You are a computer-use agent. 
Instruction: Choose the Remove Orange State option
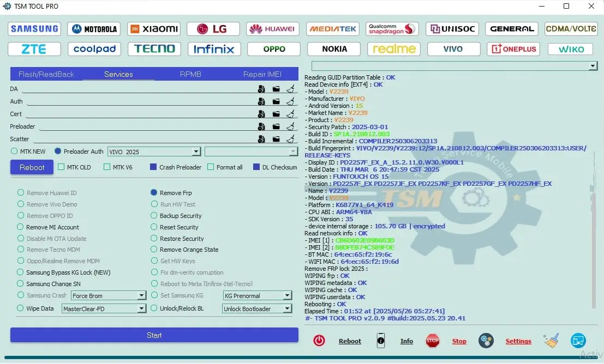[154, 250]
